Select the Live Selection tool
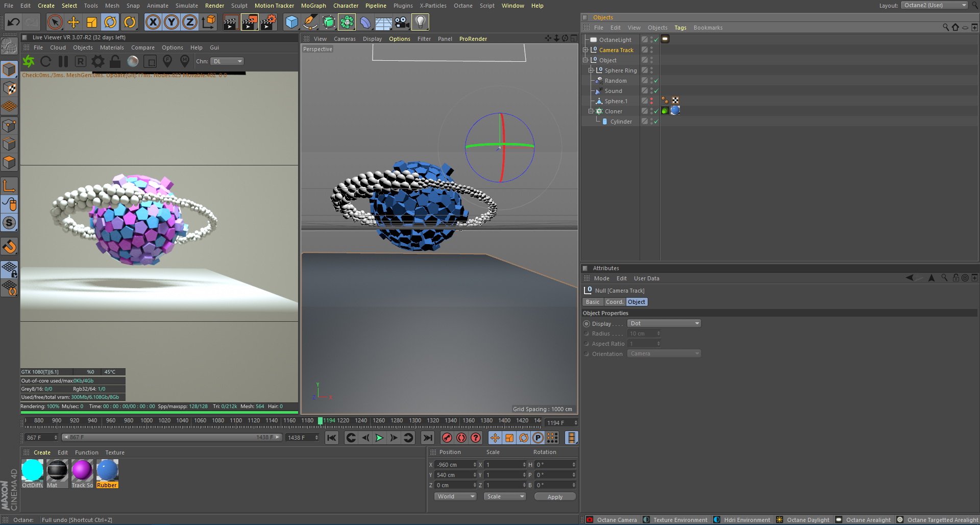The width and height of the screenshot is (980, 525). tap(55, 22)
